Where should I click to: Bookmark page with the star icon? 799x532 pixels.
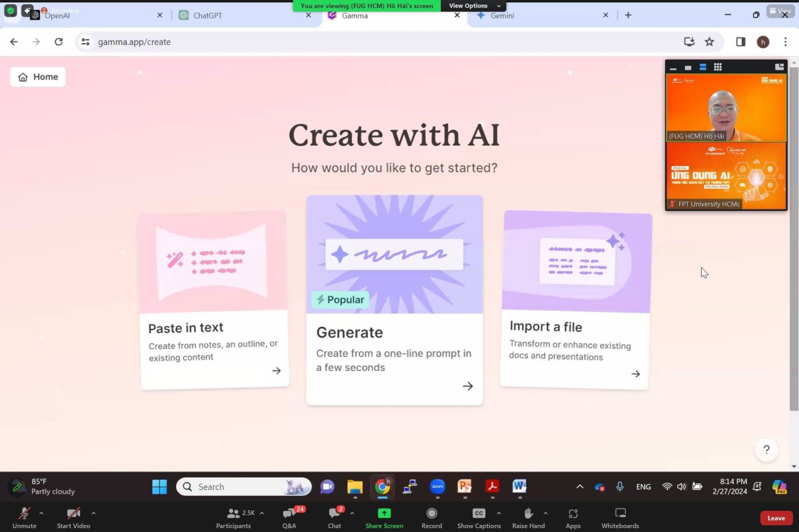(710, 42)
